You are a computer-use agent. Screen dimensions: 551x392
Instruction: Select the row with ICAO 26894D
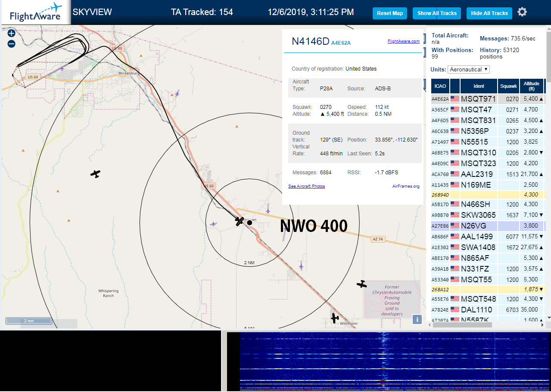click(x=488, y=195)
